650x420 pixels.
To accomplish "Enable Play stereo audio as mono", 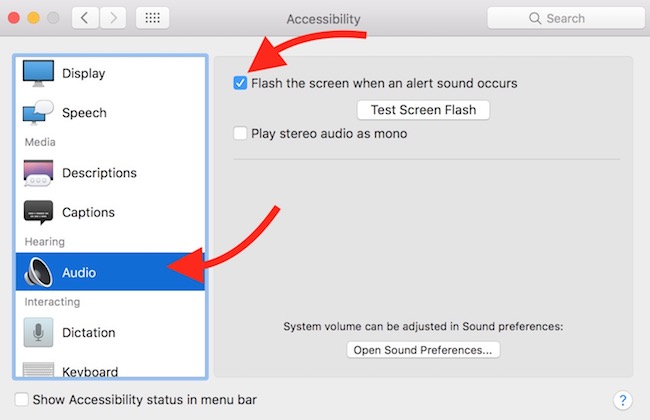I will (240, 133).
